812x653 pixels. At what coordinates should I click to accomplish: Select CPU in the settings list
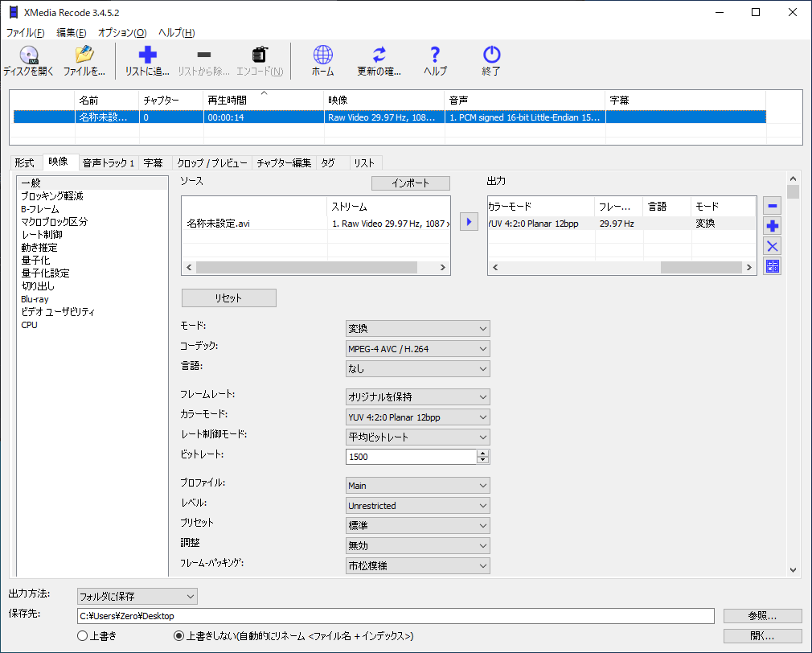tap(29, 325)
